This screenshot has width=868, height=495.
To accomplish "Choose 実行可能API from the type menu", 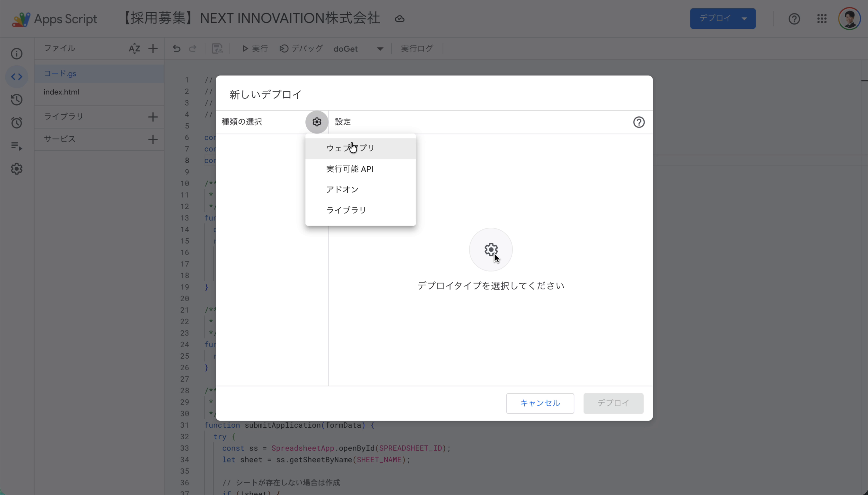I will point(349,169).
